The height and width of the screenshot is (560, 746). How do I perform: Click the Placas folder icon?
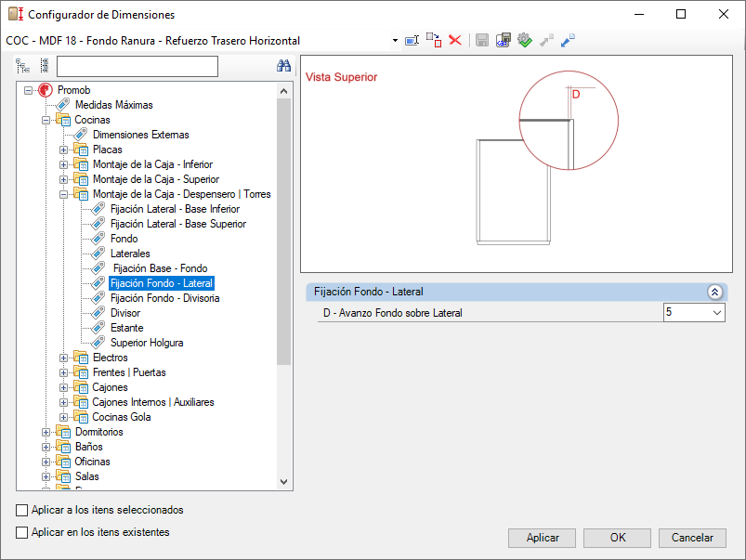(x=81, y=150)
